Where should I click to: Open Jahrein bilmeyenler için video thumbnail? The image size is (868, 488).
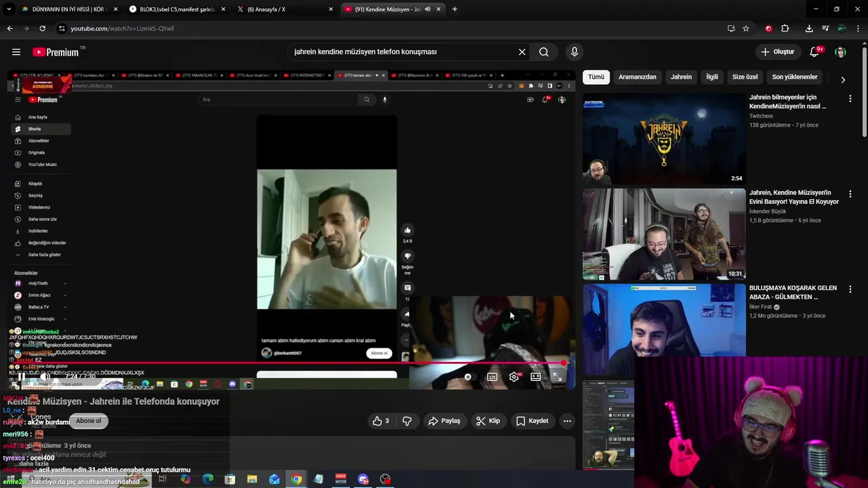tap(664, 138)
